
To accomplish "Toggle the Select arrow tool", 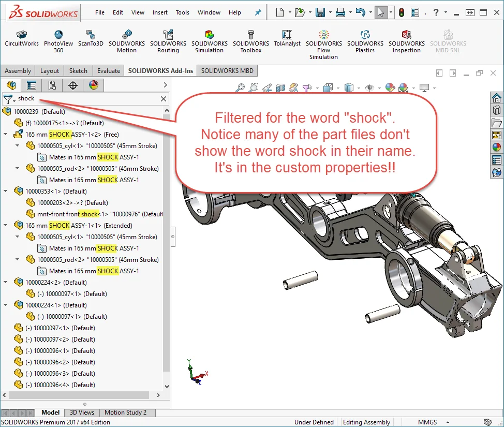I will tap(380, 12).
